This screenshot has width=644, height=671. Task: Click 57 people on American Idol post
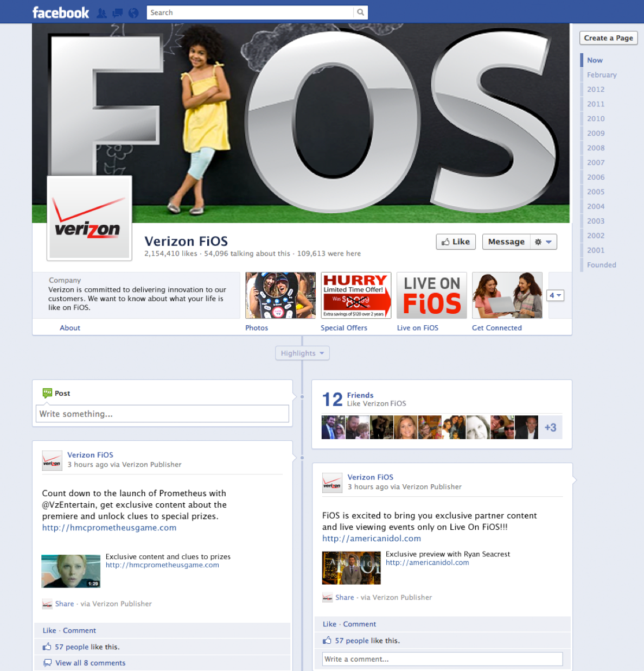pos(352,641)
